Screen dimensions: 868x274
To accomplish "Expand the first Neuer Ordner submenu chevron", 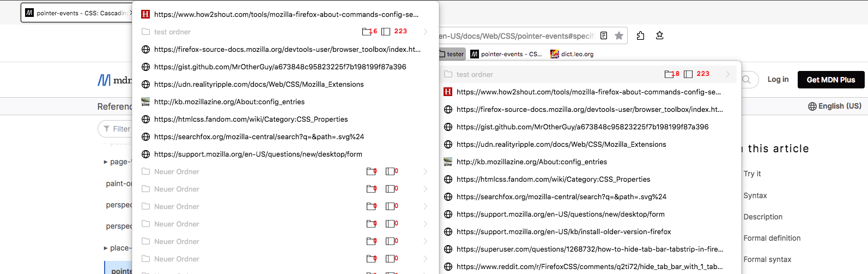I will 426,171.
